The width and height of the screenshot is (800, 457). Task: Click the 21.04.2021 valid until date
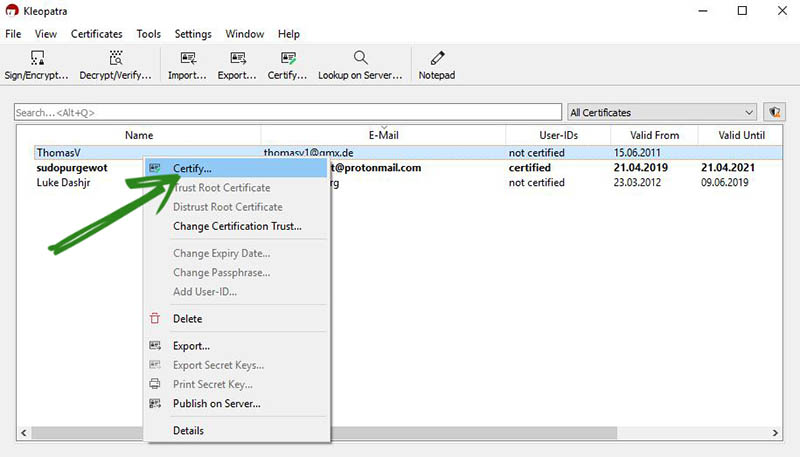coord(728,167)
